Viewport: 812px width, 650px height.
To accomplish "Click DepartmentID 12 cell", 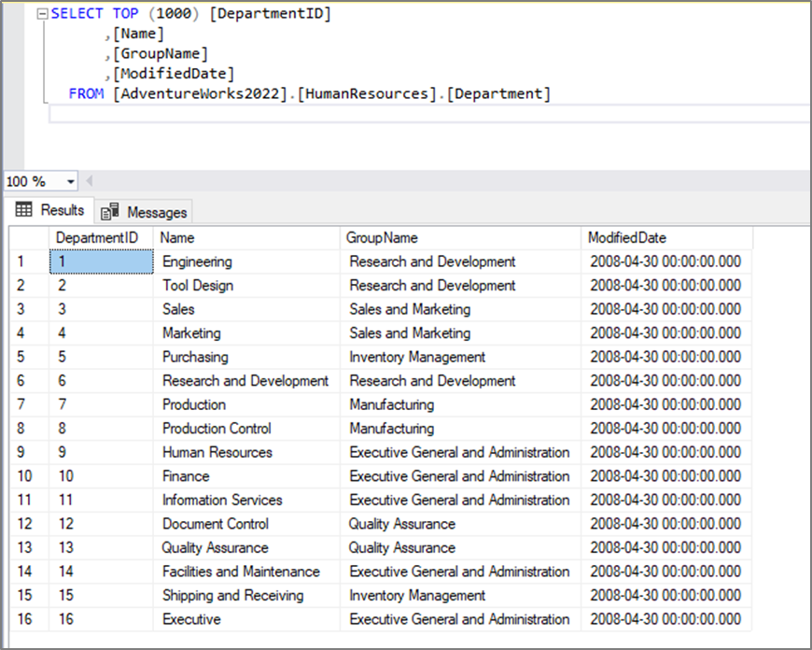I will [x=101, y=524].
